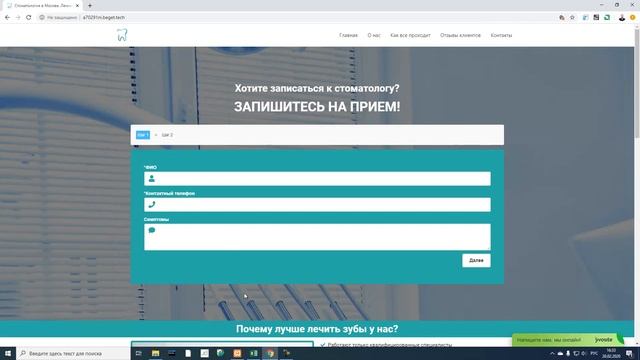Click the light blue extension icon
This screenshot has height=360, width=640.
[x=585, y=18]
